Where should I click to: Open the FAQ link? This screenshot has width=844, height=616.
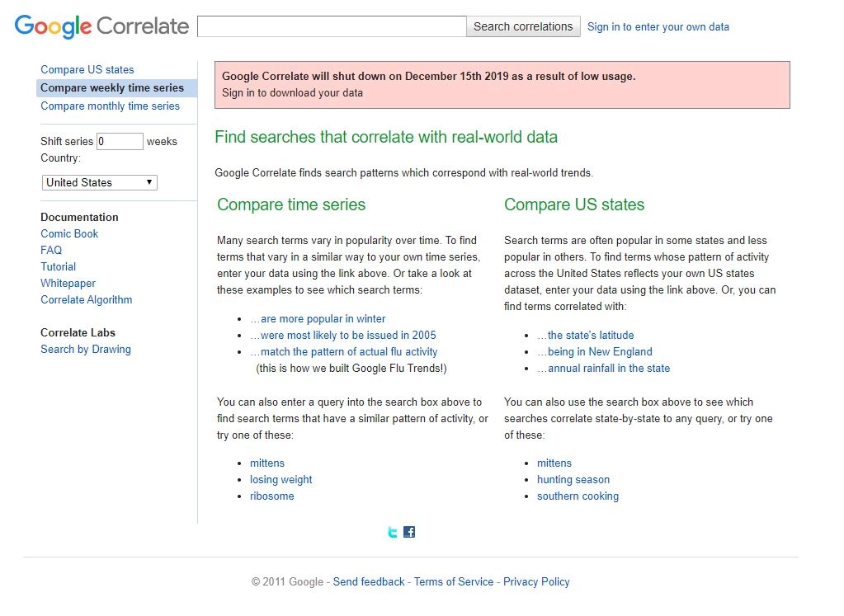[51, 250]
